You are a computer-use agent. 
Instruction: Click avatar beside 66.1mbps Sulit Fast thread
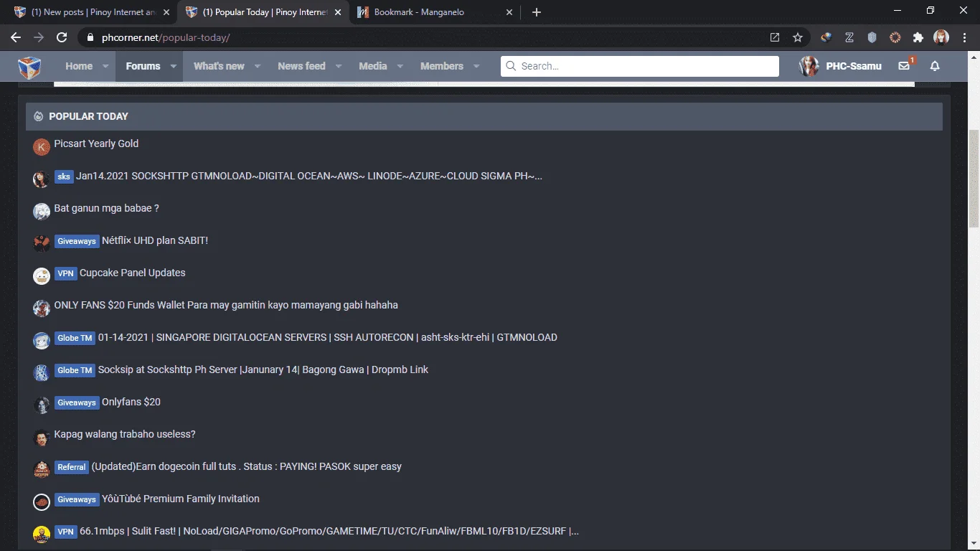click(x=42, y=534)
